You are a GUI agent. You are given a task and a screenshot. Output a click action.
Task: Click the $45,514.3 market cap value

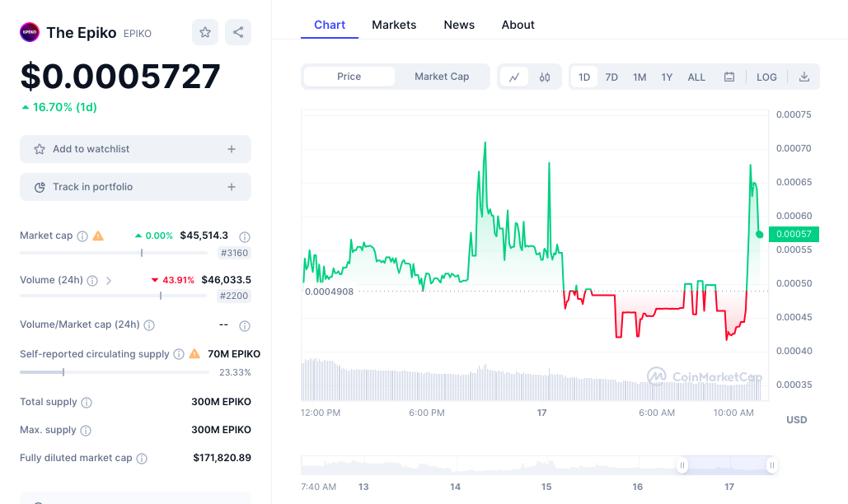[204, 236]
